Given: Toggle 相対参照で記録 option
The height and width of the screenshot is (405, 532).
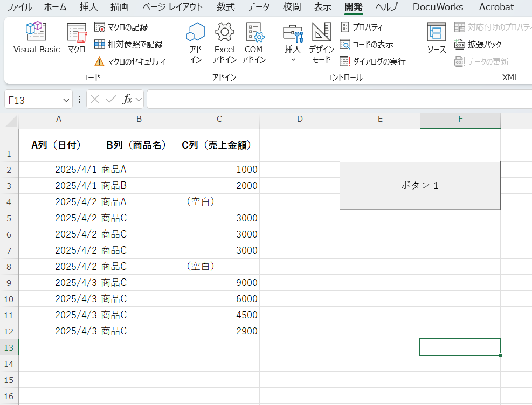Looking at the screenshot, I should click(x=128, y=44).
